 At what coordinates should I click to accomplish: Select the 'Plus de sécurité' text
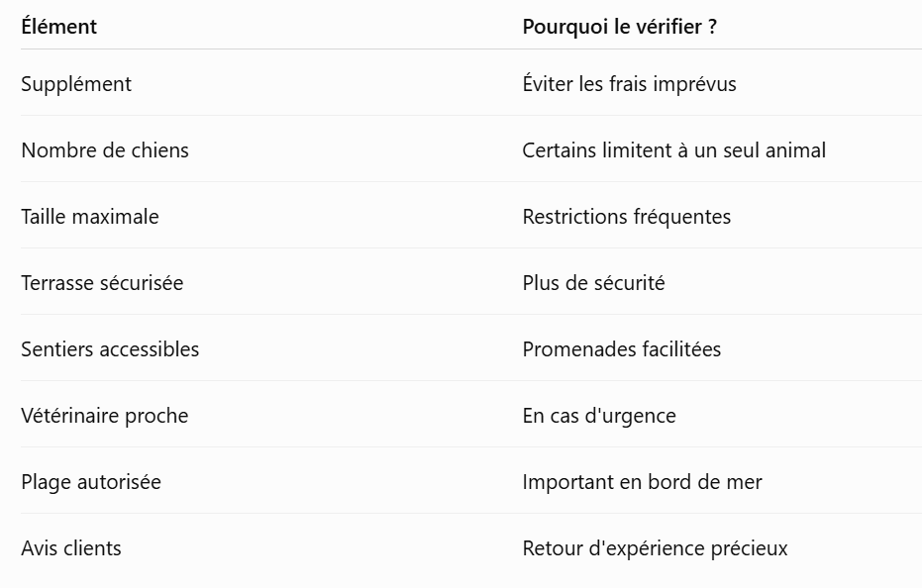click(x=593, y=283)
